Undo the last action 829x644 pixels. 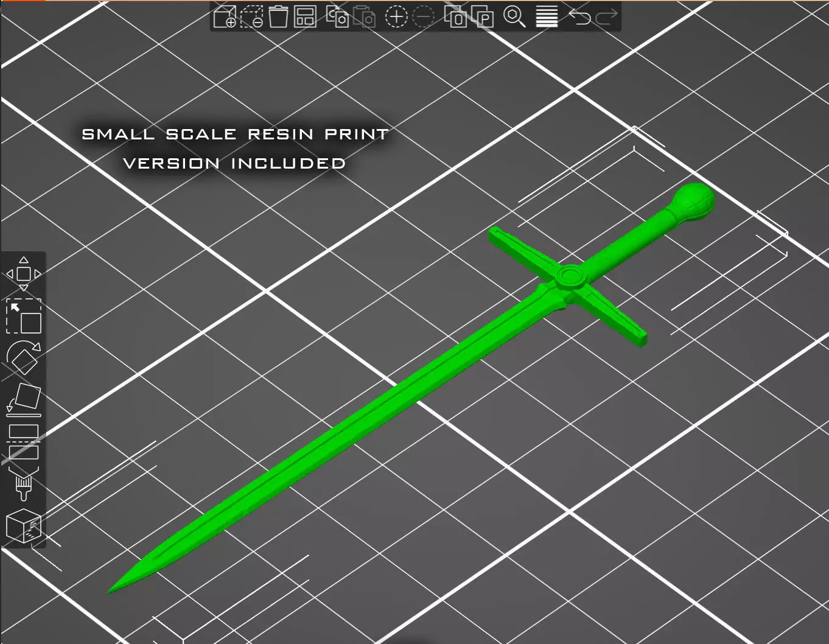(579, 16)
